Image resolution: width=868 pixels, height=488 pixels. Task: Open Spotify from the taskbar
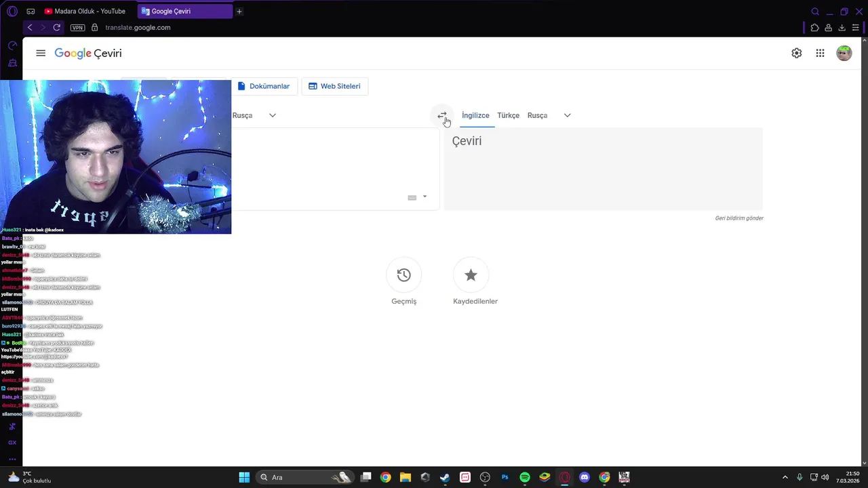pyautogui.click(x=525, y=477)
